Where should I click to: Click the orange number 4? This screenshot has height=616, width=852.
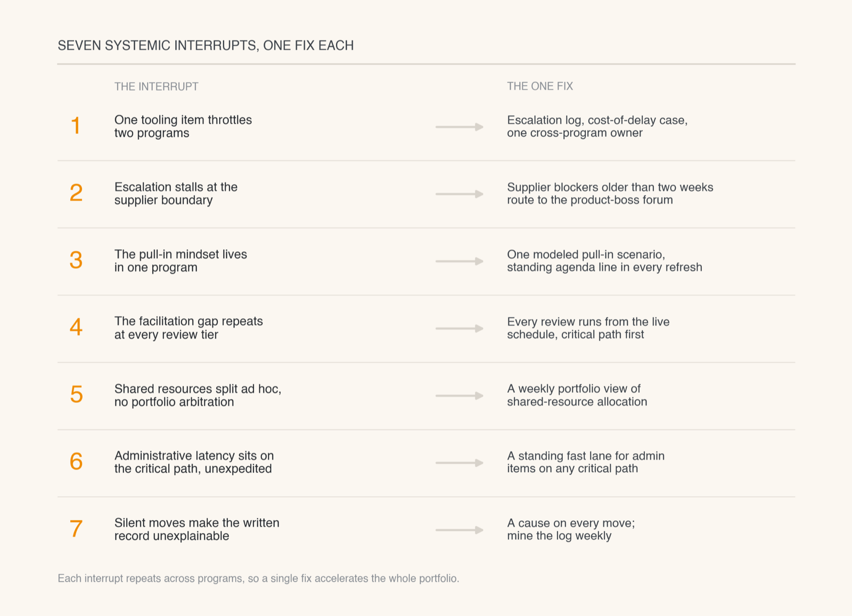[x=76, y=327]
